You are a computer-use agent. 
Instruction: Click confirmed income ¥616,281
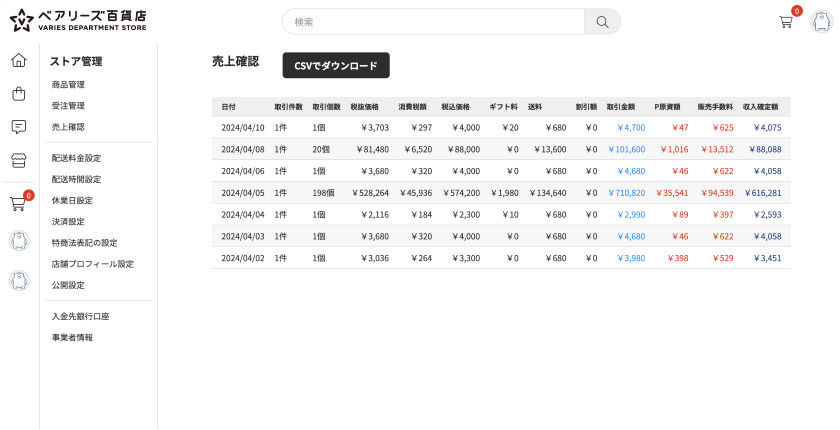coord(763,193)
